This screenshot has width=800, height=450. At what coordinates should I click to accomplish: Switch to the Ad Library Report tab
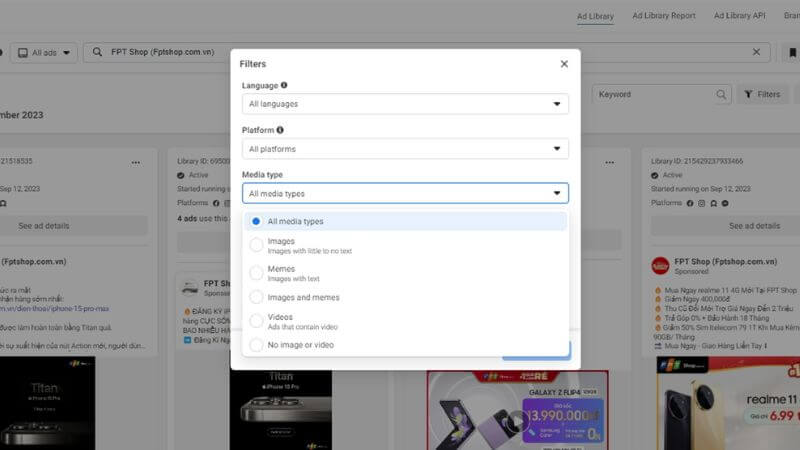coord(663,16)
